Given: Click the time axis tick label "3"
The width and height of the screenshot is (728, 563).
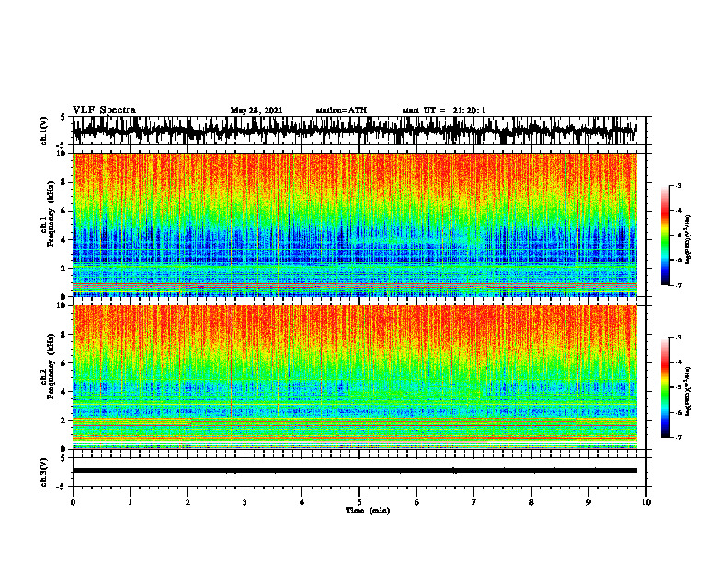Looking at the screenshot, I should [x=245, y=502].
